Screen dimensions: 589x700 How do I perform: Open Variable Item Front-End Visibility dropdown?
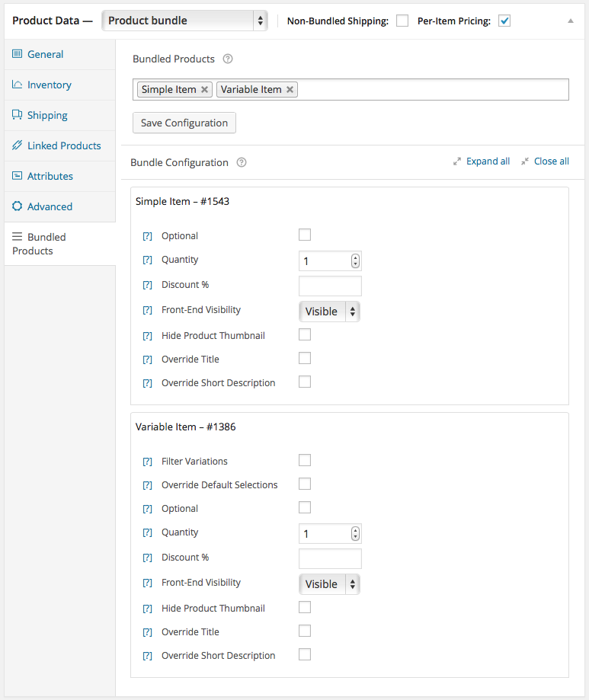coord(329,584)
